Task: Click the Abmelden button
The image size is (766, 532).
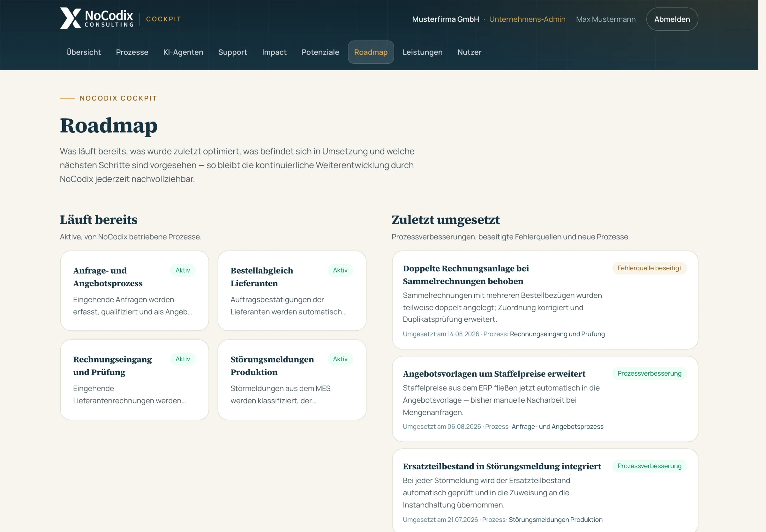Action: pos(672,19)
